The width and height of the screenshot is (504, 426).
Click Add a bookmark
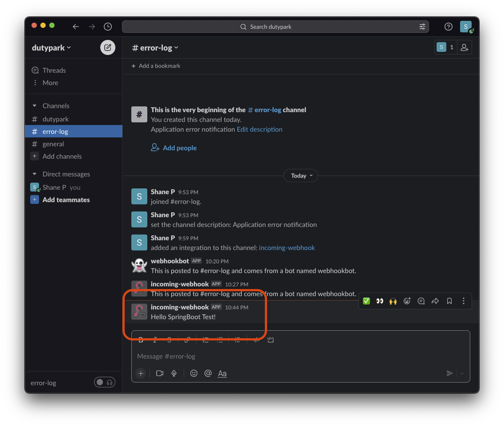(156, 66)
